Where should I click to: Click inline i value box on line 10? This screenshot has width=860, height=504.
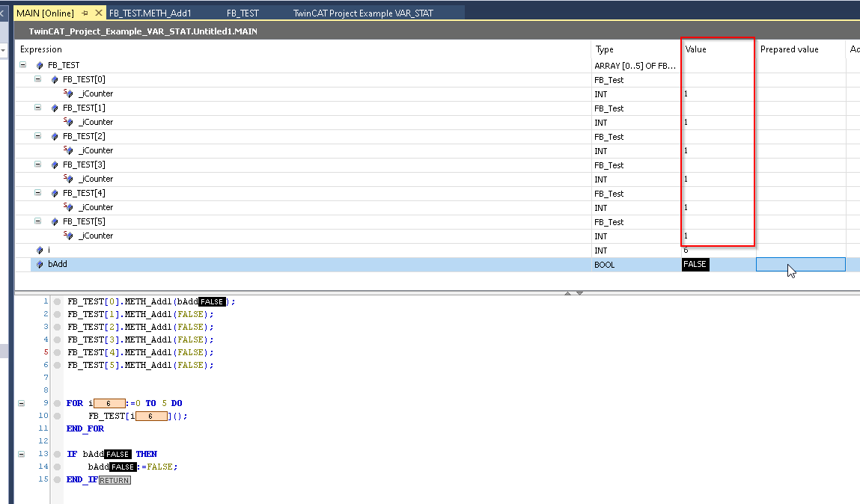coord(151,417)
